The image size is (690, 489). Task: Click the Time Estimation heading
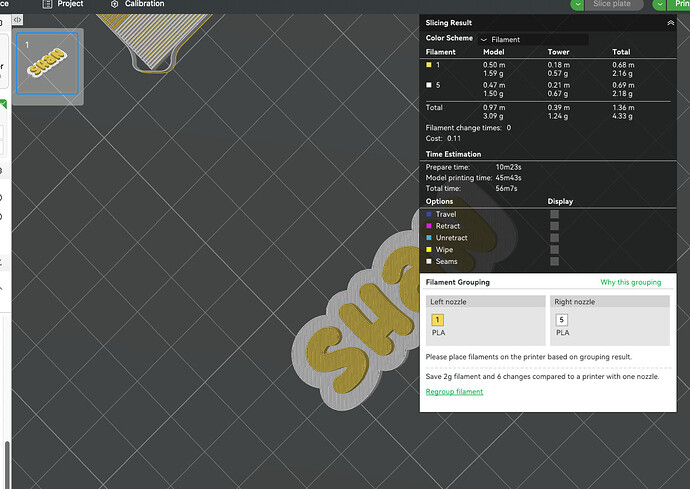453,154
